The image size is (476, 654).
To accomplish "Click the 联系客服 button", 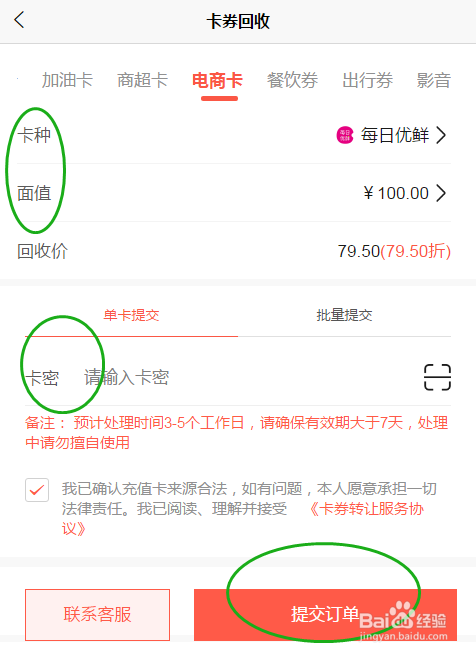I will click(98, 615).
